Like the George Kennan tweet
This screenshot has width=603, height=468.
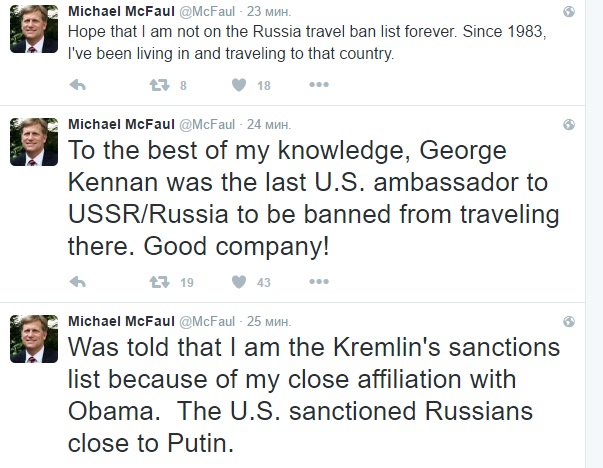tap(239, 282)
